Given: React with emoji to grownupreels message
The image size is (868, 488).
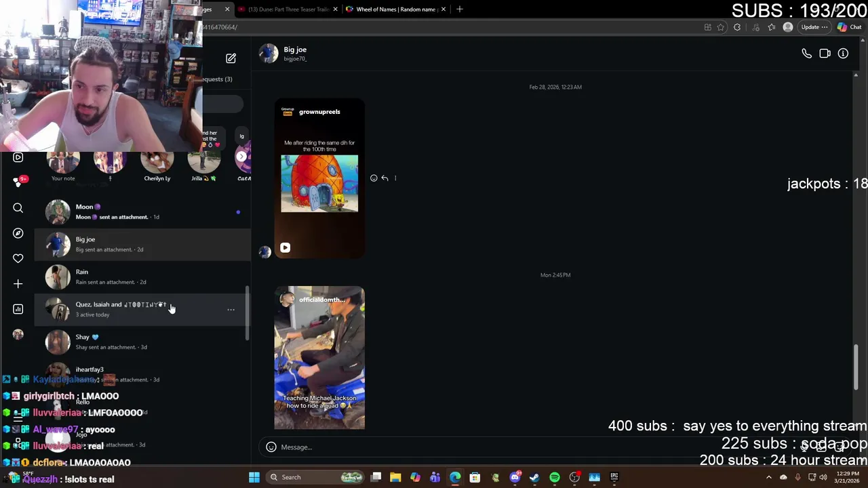Looking at the screenshot, I should pyautogui.click(x=374, y=178).
